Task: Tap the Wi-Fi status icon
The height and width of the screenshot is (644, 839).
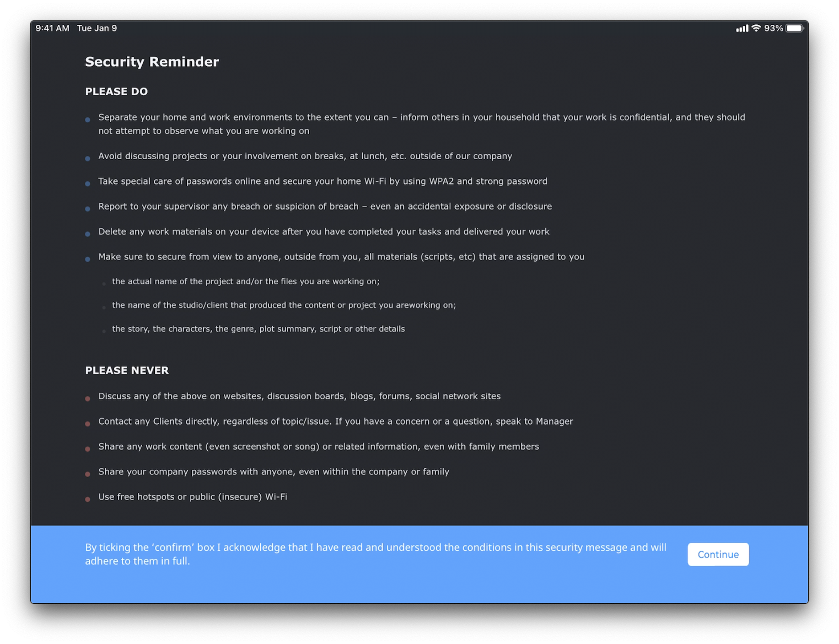Action: point(756,28)
